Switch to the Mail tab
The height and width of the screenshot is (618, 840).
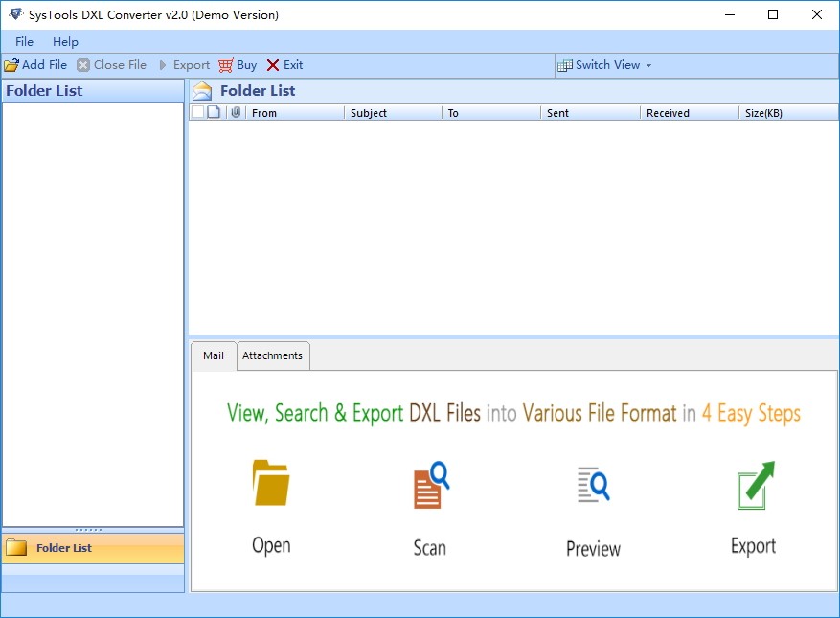coord(214,355)
